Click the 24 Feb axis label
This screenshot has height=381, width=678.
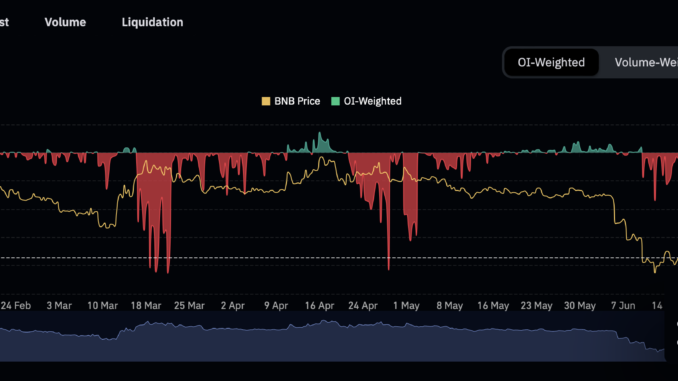click(x=16, y=305)
